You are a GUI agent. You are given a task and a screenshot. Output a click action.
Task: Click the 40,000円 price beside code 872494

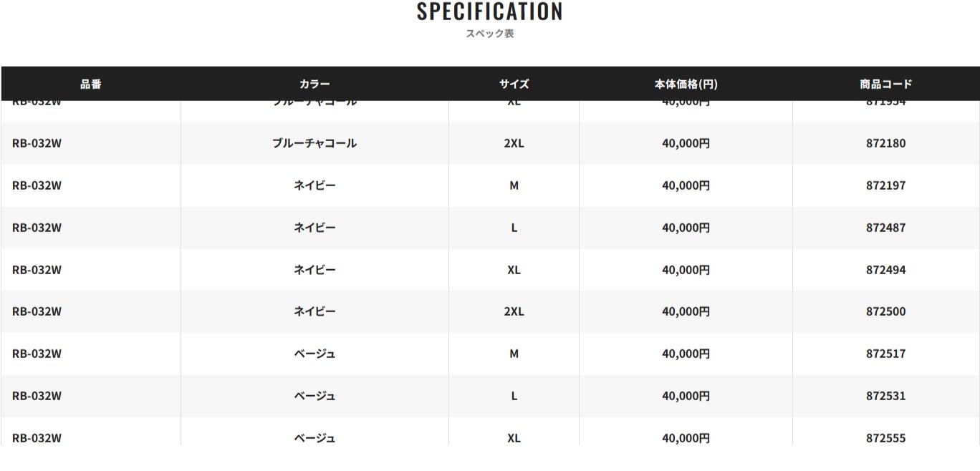(x=686, y=270)
